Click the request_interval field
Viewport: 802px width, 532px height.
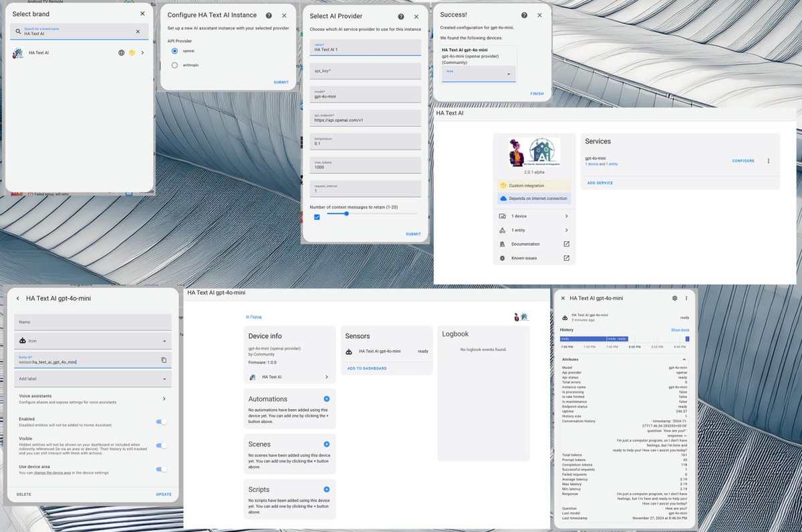(x=366, y=188)
